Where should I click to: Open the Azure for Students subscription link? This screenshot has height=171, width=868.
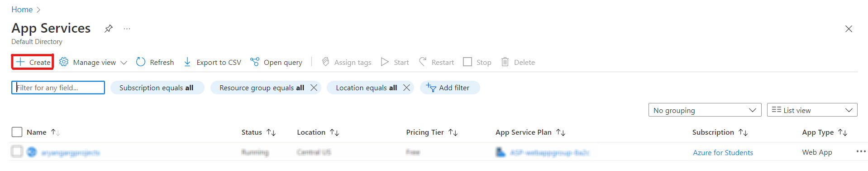pyautogui.click(x=723, y=152)
